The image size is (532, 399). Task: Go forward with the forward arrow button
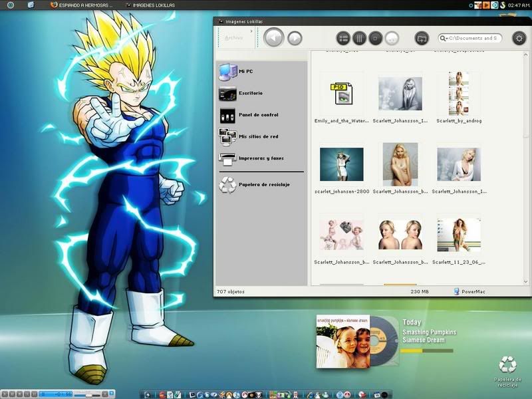(295, 38)
